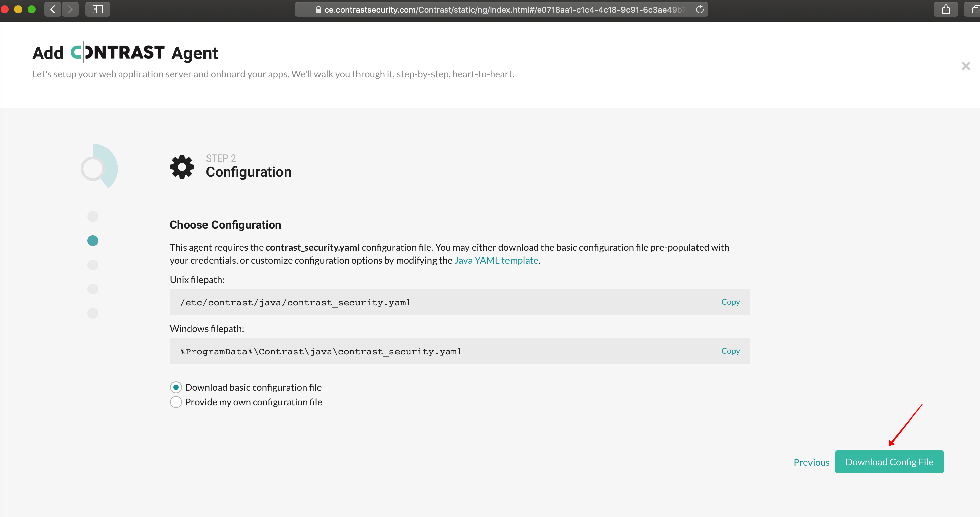Click the bold contrast_security.yaml filename
Screen dimensions: 980x517
pos(312,247)
